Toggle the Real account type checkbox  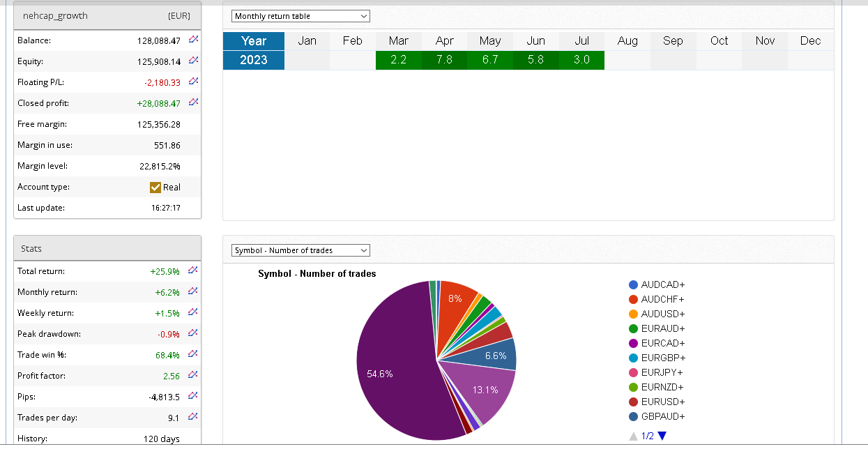click(x=155, y=187)
